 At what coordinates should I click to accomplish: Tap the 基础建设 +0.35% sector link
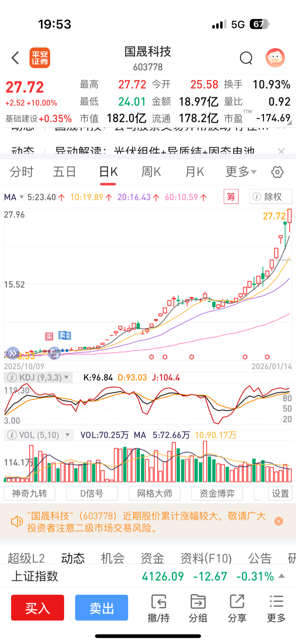tap(39, 119)
